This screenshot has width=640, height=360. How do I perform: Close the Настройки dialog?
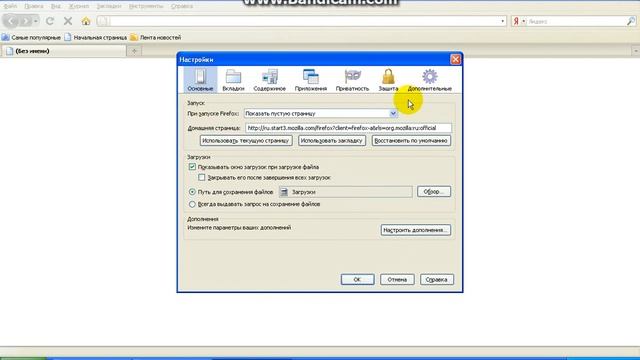[x=455, y=60]
